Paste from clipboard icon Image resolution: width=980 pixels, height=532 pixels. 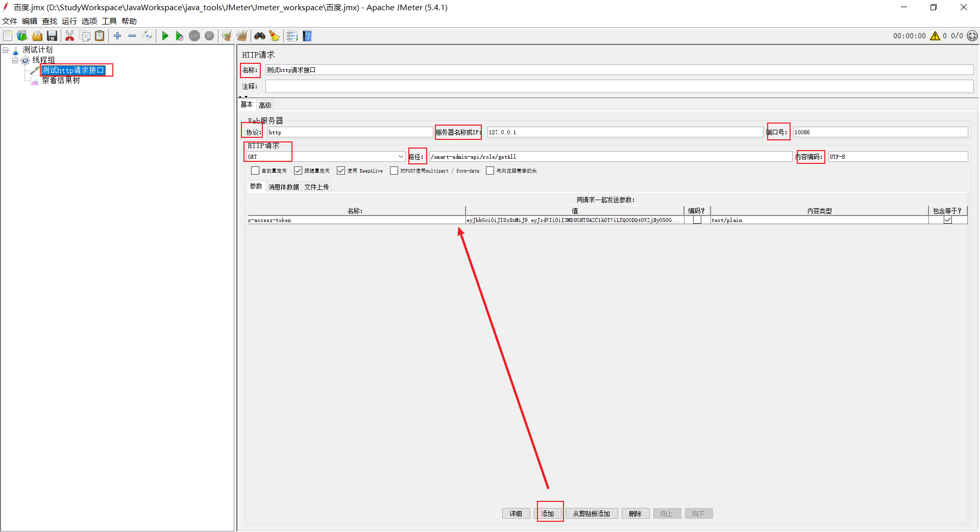pyautogui.click(x=100, y=36)
